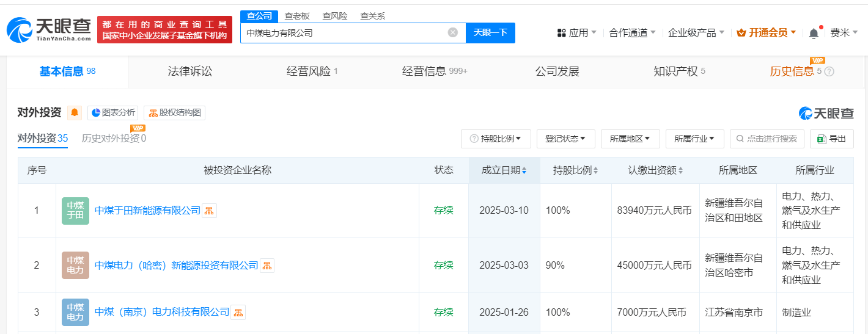This screenshot has width=868, height=334.
Task: Click the 天眼一下 search button
Action: coord(490,33)
